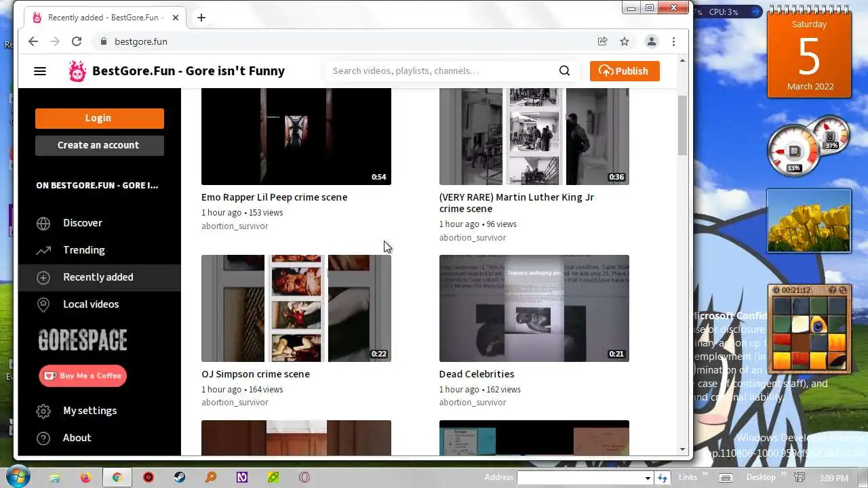Open a new browser tab with plus icon
868x488 pixels.
click(x=201, y=18)
